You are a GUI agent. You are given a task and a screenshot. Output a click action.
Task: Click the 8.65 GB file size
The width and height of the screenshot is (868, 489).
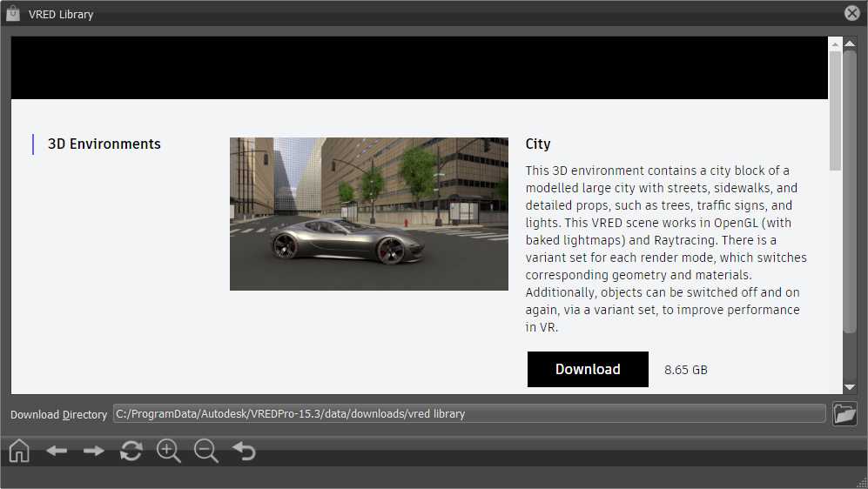tap(686, 370)
